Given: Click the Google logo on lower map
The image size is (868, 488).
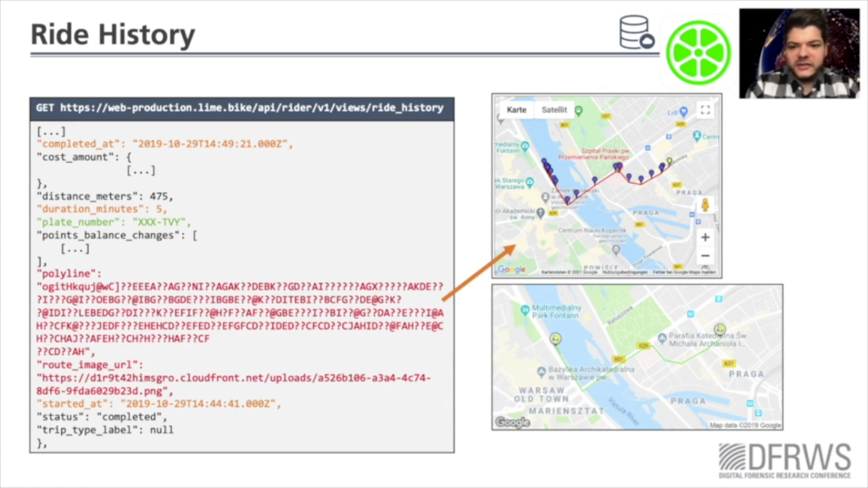Looking at the screenshot, I should click(512, 423).
